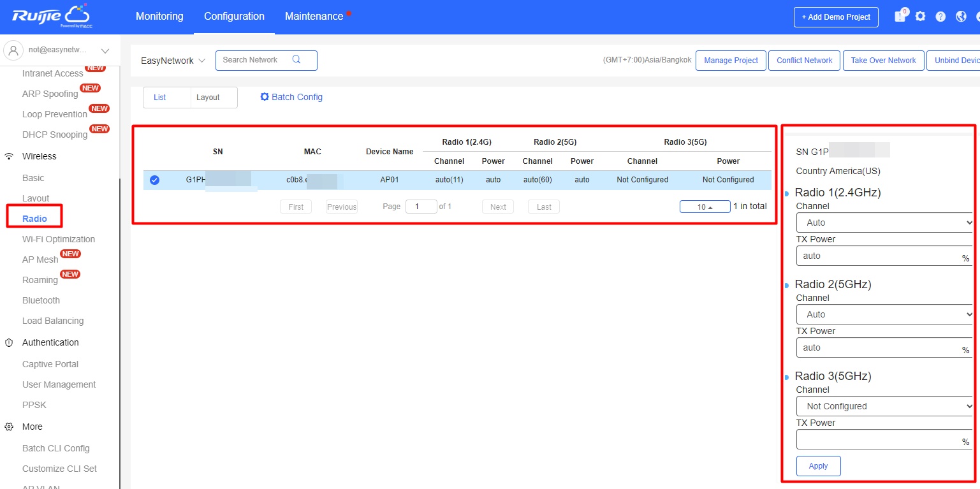Open Loop Prevention in the sidebar

(55, 114)
